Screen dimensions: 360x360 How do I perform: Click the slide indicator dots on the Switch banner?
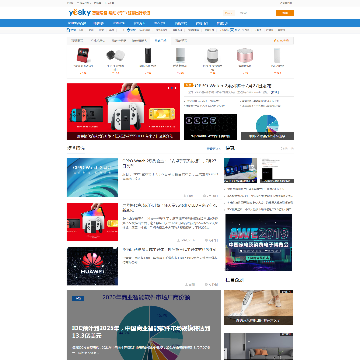point(172,88)
